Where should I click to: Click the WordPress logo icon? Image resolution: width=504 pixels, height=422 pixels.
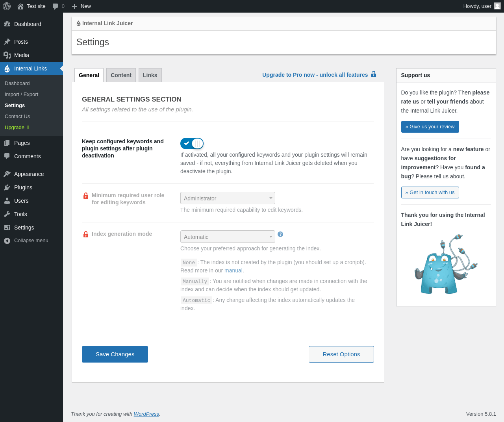click(x=7, y=6)
